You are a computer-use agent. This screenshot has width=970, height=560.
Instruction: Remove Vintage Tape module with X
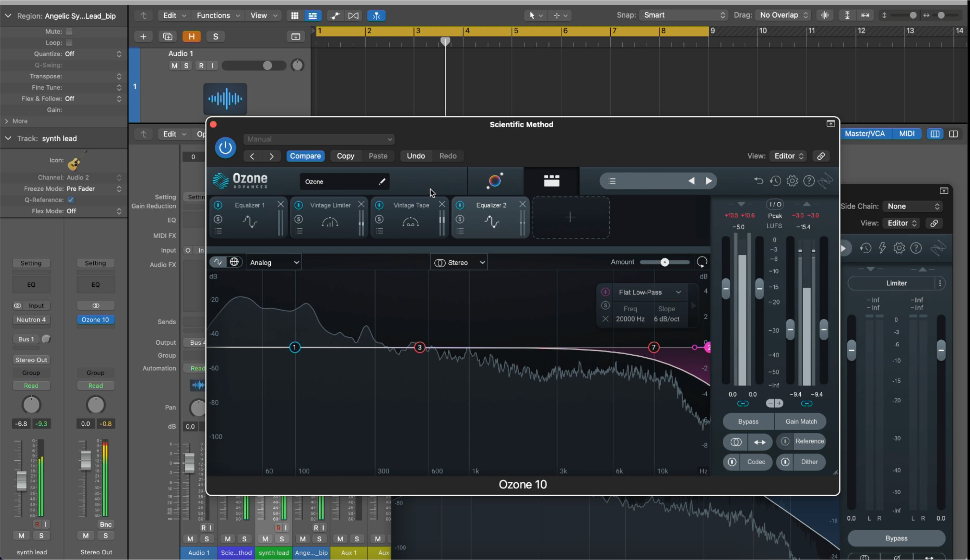(442, 204)
